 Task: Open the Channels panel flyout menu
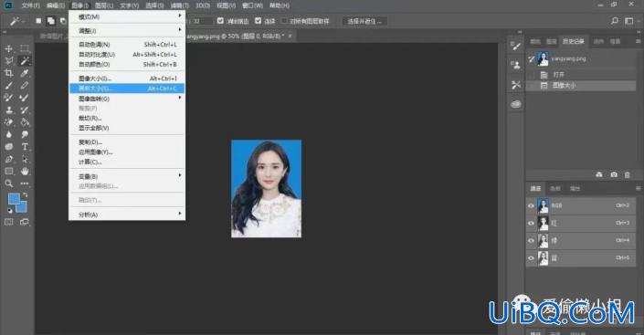(638, 188)
